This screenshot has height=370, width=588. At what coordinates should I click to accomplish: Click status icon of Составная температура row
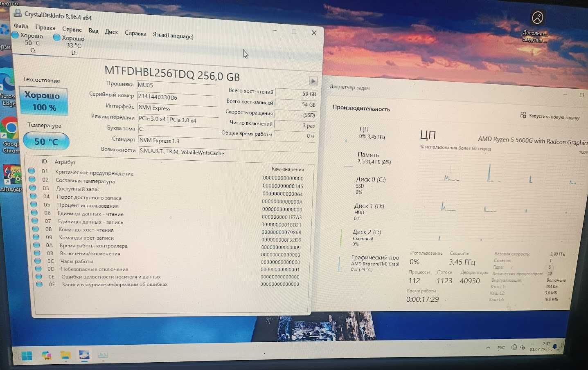[32, 179]
